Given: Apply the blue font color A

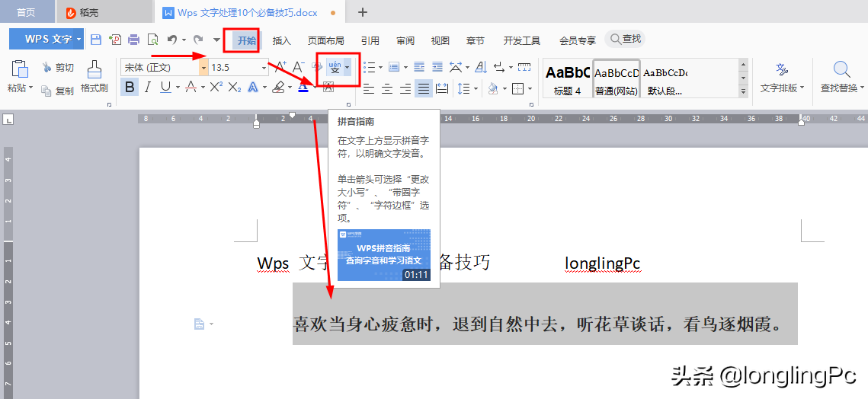Looking at the screenshot, I should [x=303, y=87].
